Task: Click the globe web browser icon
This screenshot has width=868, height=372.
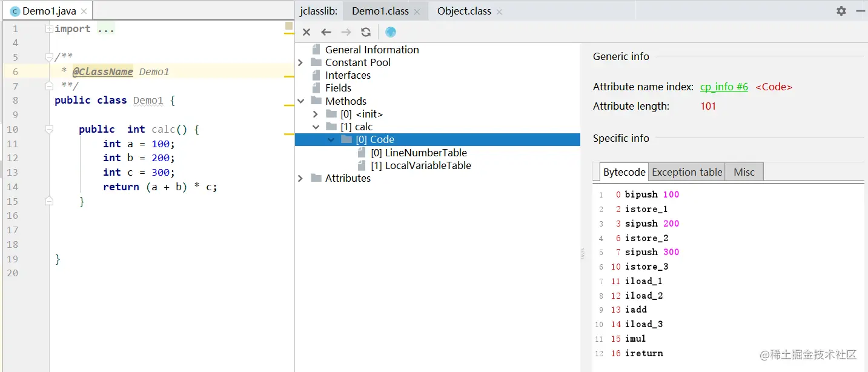Action: pos(391,32)
